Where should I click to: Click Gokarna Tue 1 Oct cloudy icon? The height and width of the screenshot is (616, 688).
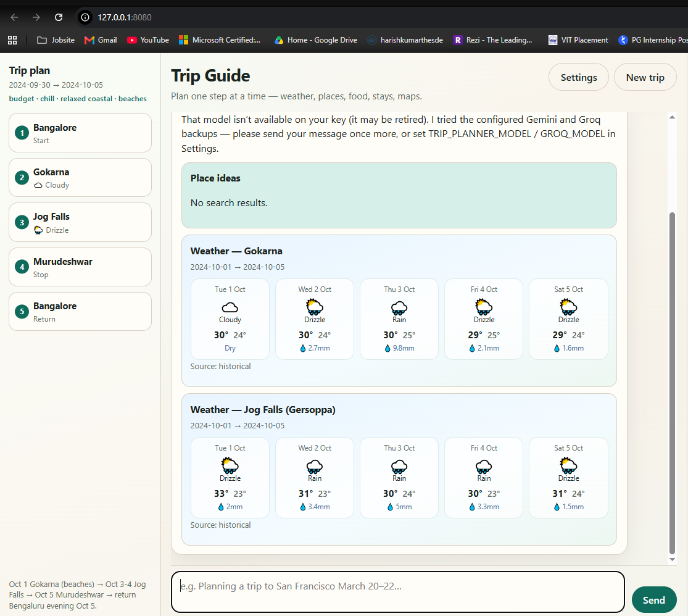(x=230, y=307)
